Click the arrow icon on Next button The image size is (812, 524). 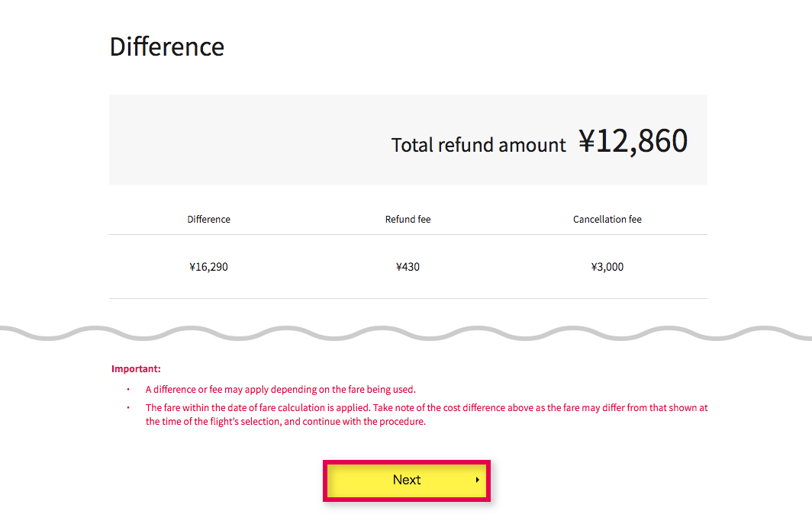(477, 480)
